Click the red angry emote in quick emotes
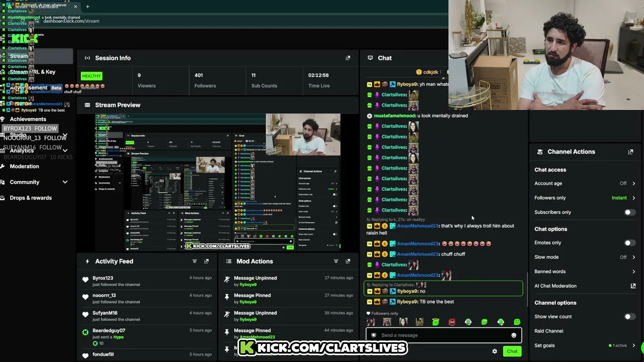Screen dimensions: 644x362 (x=452, y=322)
